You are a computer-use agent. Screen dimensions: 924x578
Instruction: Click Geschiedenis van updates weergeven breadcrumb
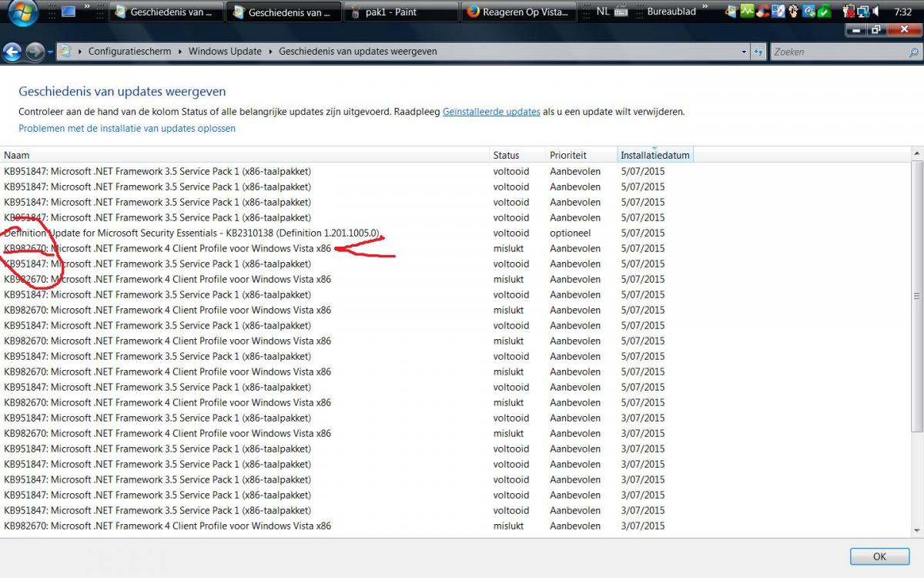tap(358, 52)
